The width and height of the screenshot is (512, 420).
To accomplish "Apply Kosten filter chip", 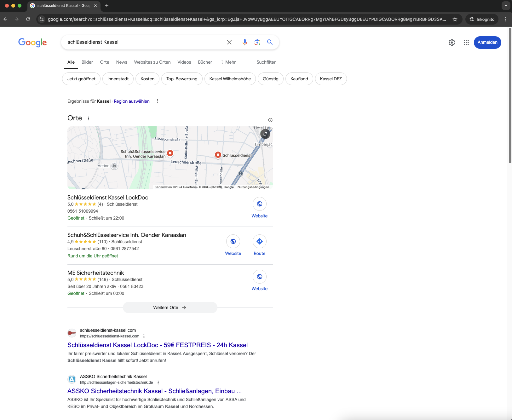I will click(147, 79).
